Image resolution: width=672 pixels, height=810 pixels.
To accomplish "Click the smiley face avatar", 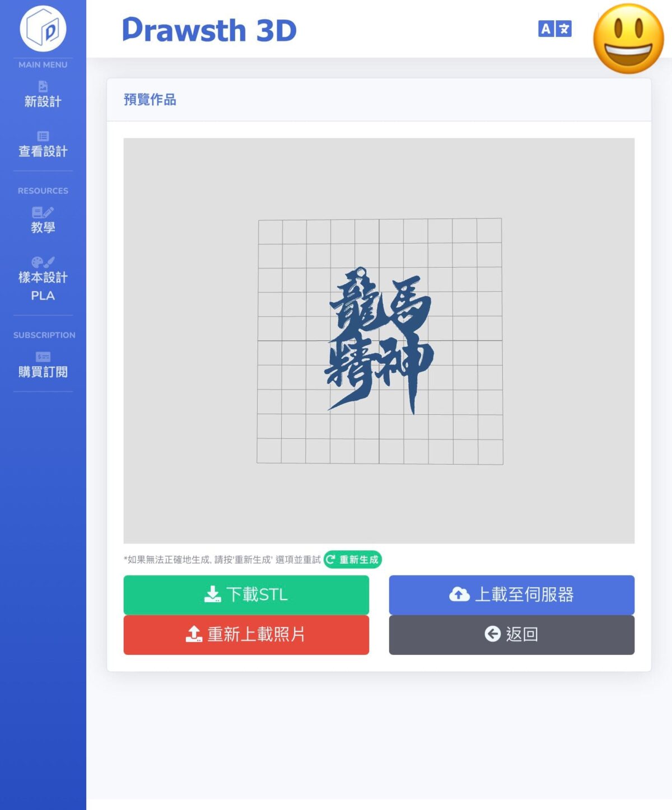I will point(628,39).
